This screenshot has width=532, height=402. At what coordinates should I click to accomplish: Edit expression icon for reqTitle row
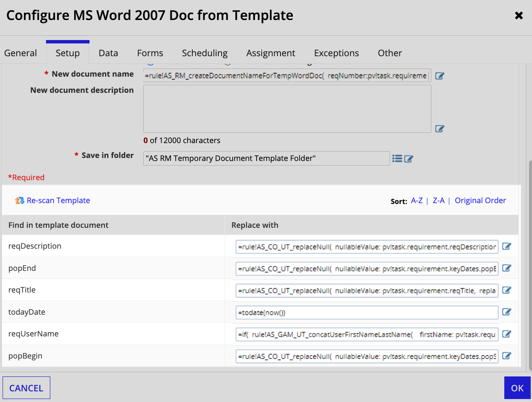point(506,290)
